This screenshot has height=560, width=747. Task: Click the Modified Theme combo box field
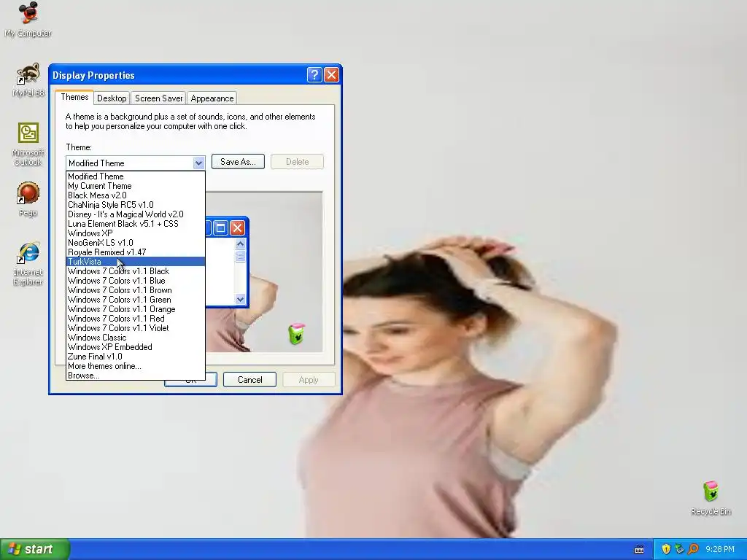(135, 163)
